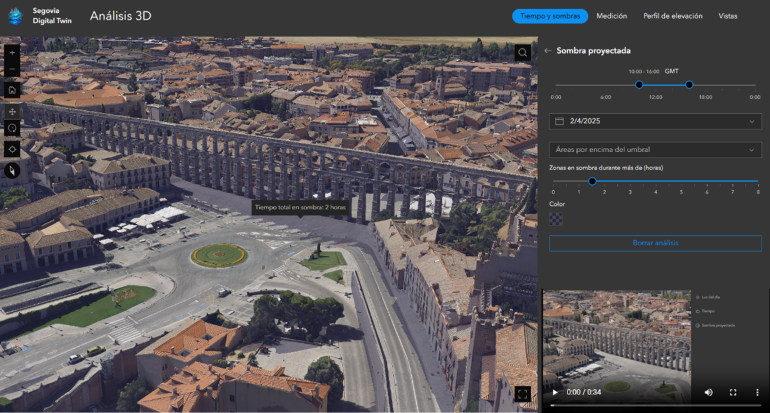Play the preview video
Image resolution: width=770 pixels, height=413 pixels.
click(555, 393)
